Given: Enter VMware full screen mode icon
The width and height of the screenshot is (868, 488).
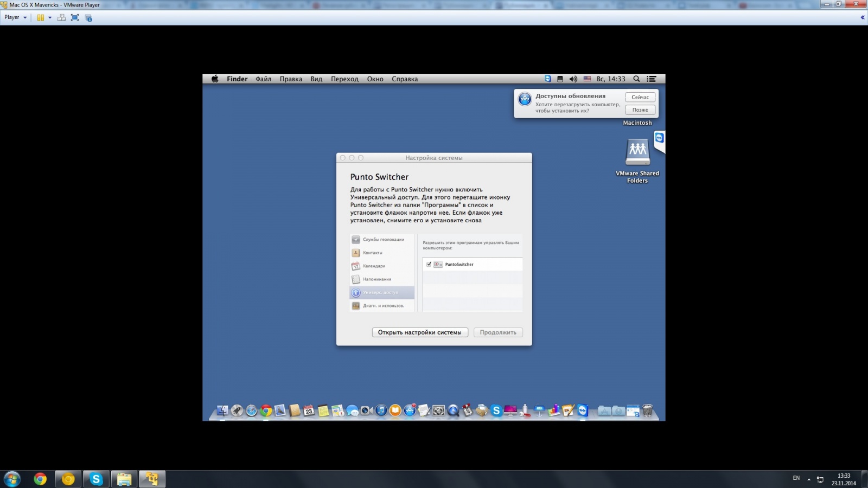Looking at the screenshot, I should (75, 17).
